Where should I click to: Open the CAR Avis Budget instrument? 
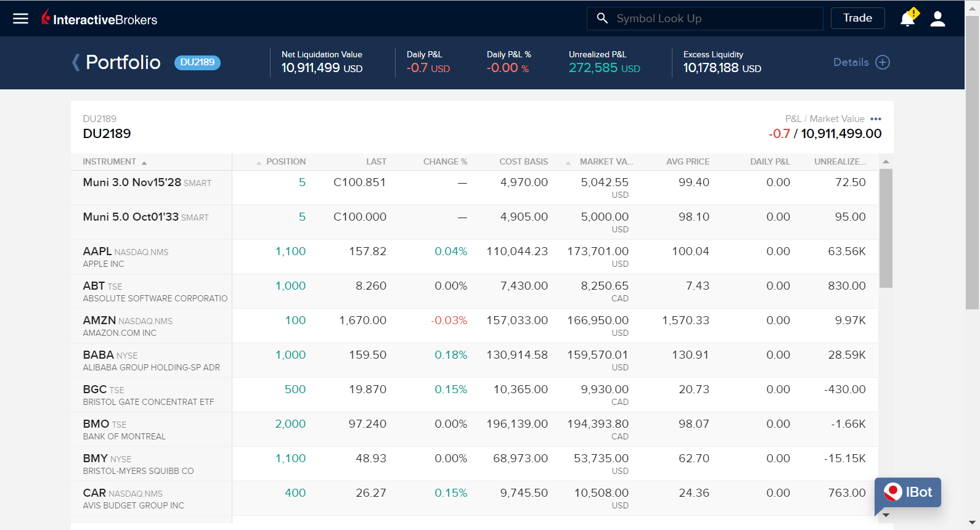(x=94, y=493)
